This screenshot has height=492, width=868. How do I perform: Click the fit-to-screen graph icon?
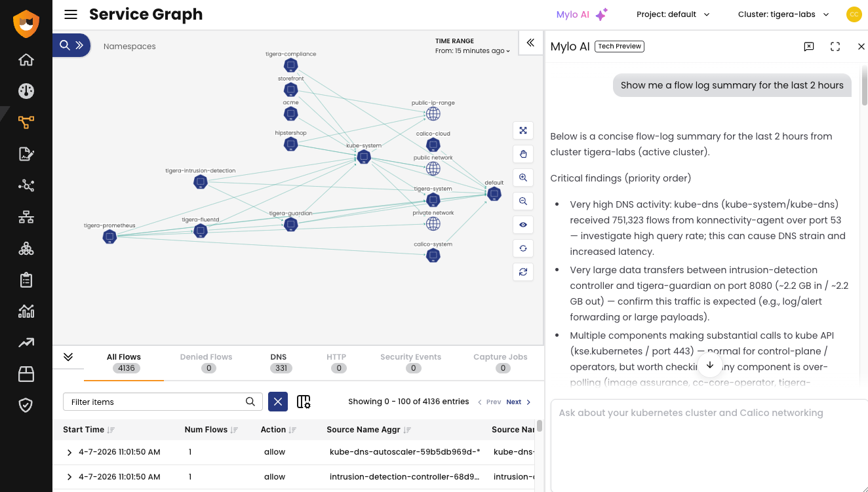523,130
